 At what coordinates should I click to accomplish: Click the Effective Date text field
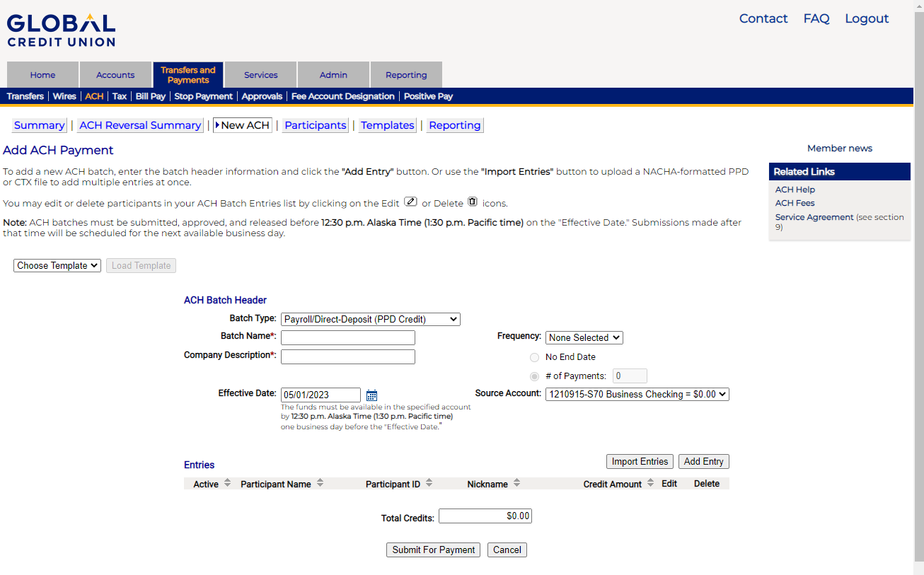[x=320, y=395]
